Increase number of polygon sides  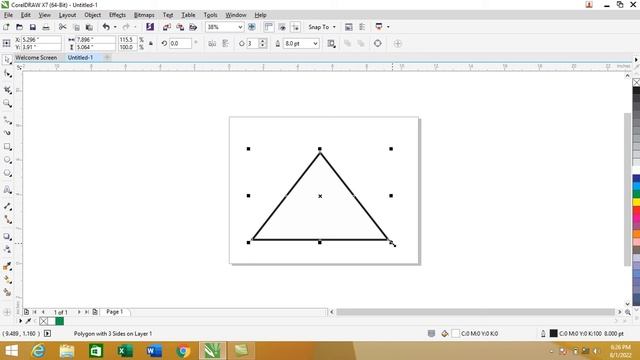262,41
